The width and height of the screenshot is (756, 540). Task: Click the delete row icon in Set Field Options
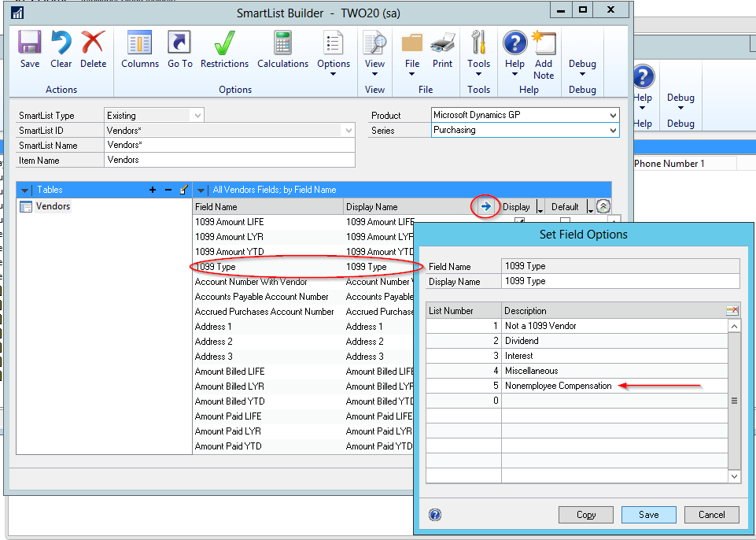click(x=732, y=310)
